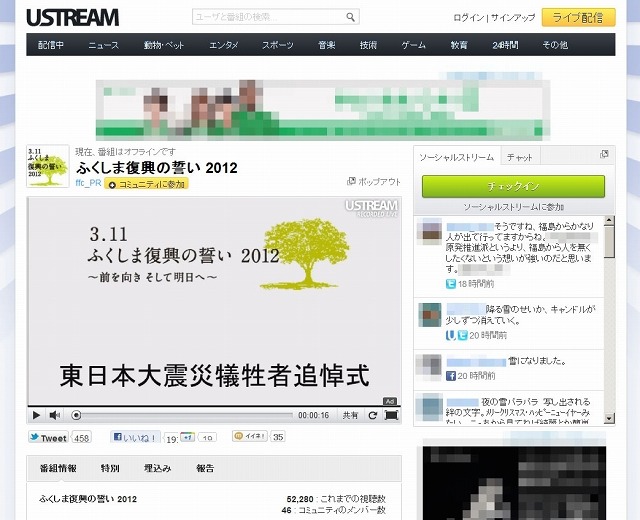Open the スポーツ category
The image size is (640, 520).
point(278,45)
